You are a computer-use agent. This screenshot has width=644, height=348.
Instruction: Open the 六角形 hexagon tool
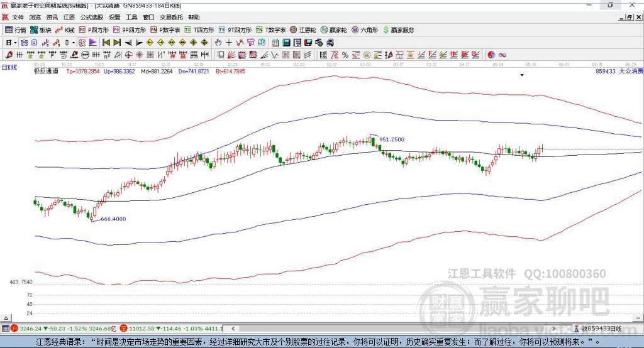tap(365, 30)
